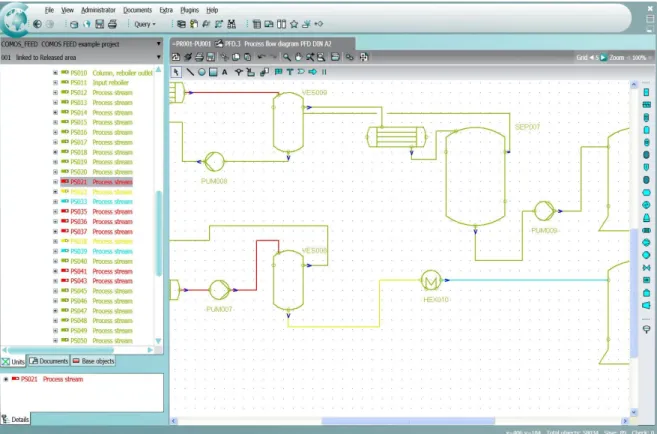Click the VES009 vessel label

(314, 93)
